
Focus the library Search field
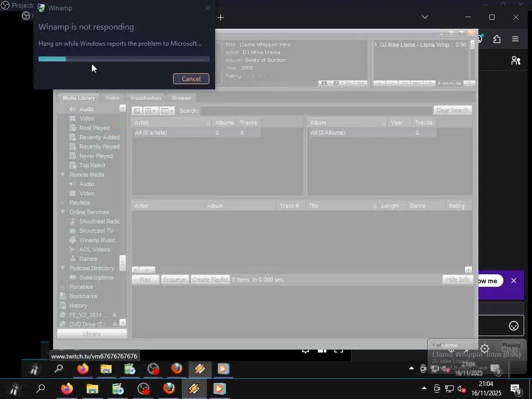[x=316, y=111]
